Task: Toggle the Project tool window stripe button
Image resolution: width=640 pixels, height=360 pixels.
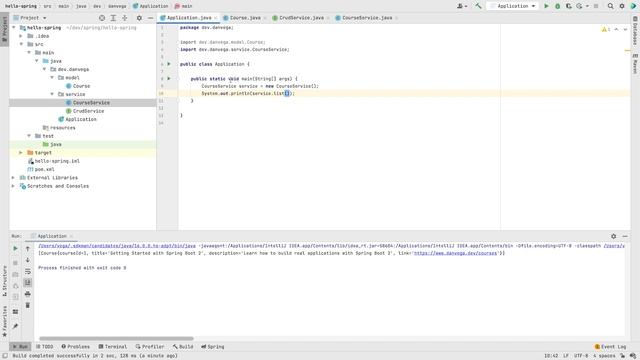Action: tap(4, 29)
